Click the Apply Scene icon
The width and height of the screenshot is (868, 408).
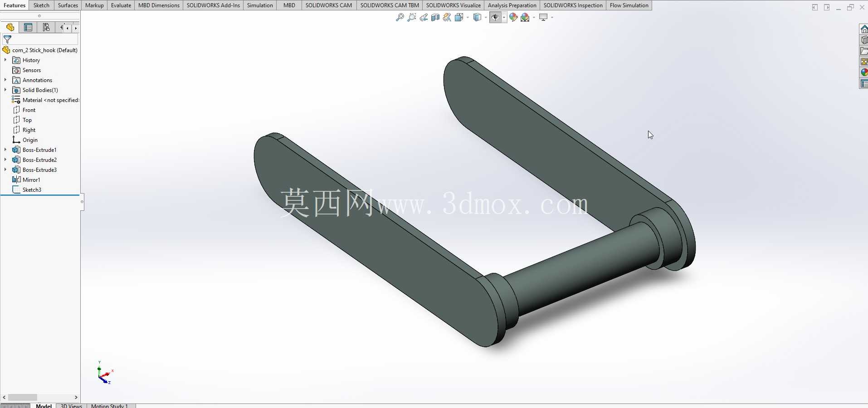(x=525, y=17)
